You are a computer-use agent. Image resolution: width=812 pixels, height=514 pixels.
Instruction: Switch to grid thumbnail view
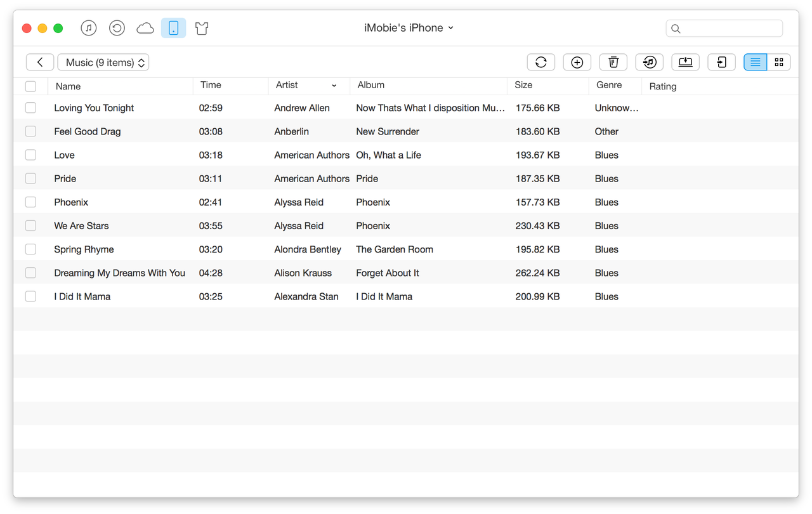coord(779,62)
